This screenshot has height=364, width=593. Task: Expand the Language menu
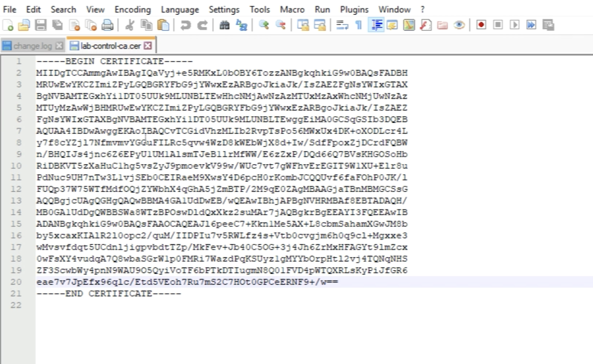click(x=180, y=9)
